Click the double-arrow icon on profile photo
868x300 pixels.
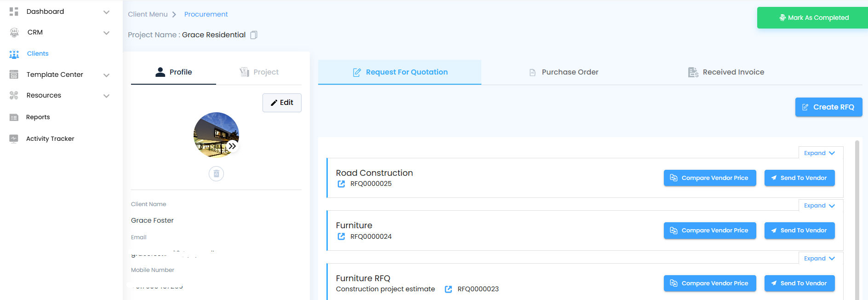click(x=233, y=146)
